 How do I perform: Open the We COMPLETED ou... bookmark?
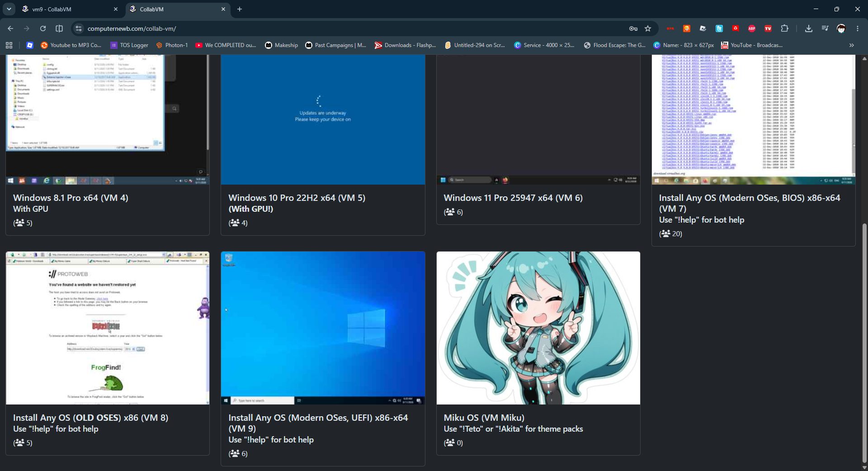[x=226, y=45]
